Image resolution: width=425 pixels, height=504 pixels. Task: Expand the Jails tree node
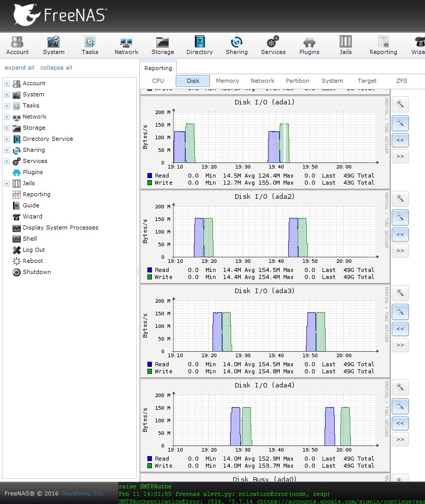click(x=7, y=183)
